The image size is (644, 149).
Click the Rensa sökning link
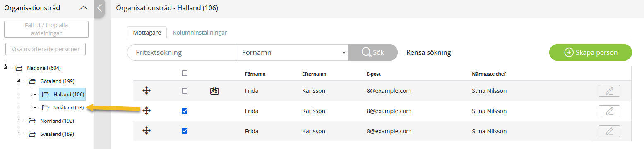pos(429,53)
